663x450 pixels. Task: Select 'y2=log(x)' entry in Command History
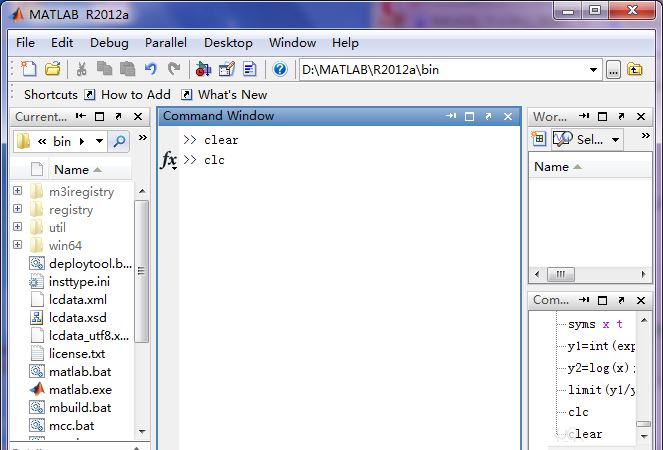tap(601, 368)
